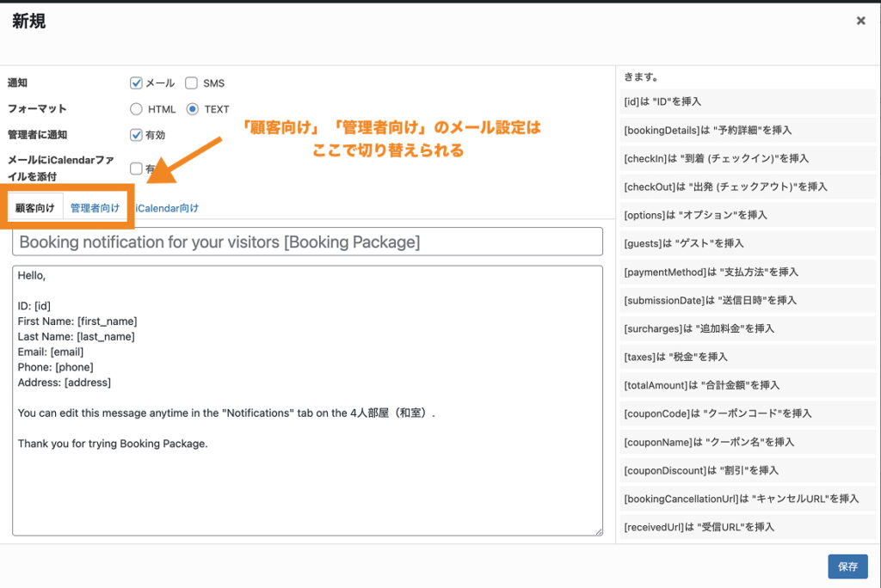Click the textarea resize handle corner
Viewport: 881px width, 588px height.
[x=598, y=532]
